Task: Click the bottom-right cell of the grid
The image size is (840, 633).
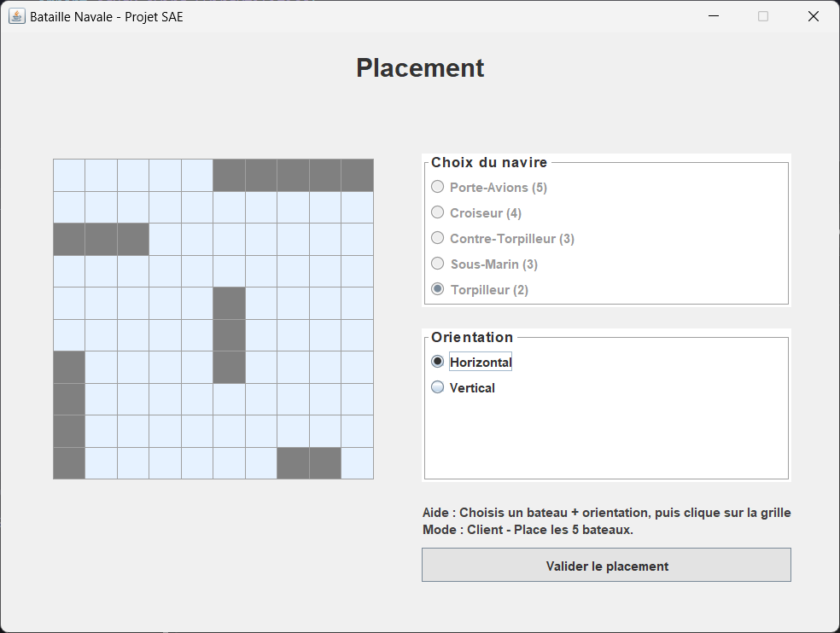Action: pos(358,463)
